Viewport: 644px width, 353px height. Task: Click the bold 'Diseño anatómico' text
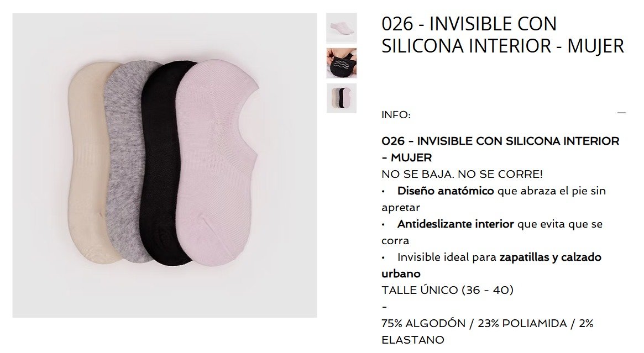(445, 191)
